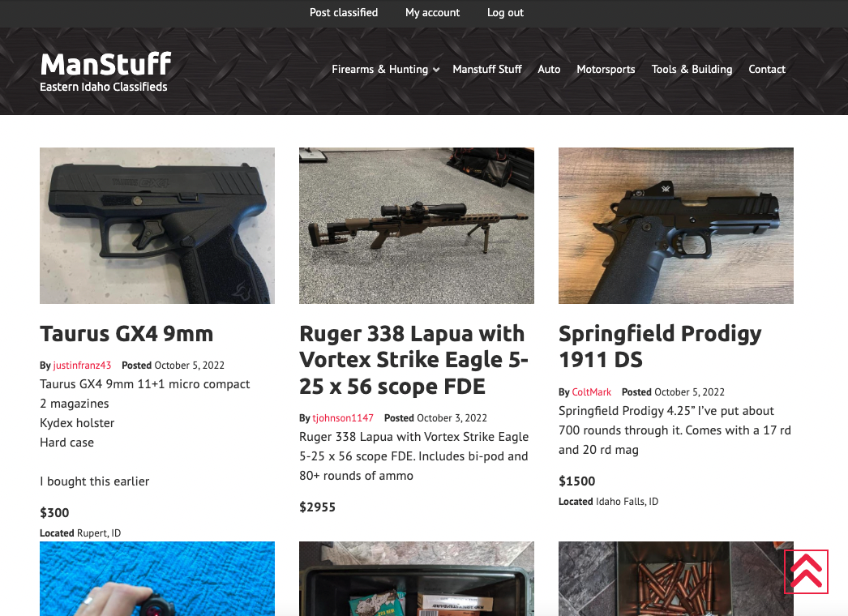The height and width of the screenshot is (616, 848).
Task: Navigate to Tools & Building
Action: (692, 69)
